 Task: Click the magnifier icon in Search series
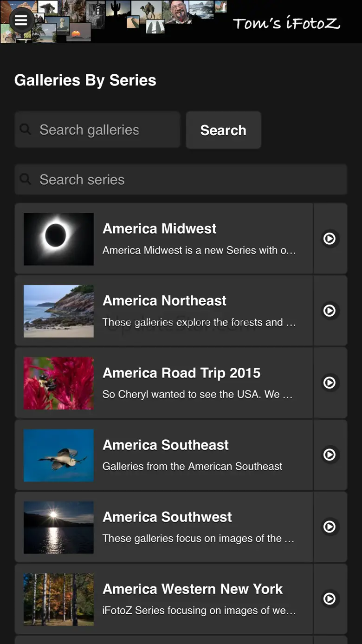(x=26, y=179)
